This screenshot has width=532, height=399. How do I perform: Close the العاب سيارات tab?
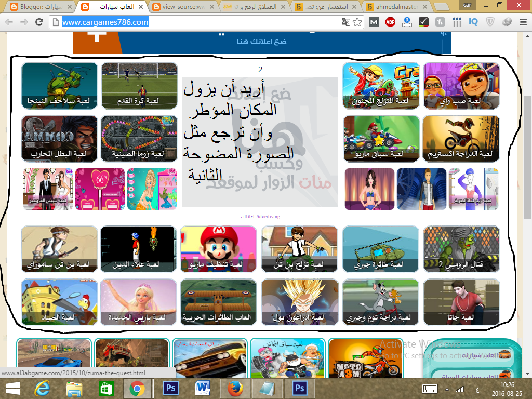coord(140,7)
